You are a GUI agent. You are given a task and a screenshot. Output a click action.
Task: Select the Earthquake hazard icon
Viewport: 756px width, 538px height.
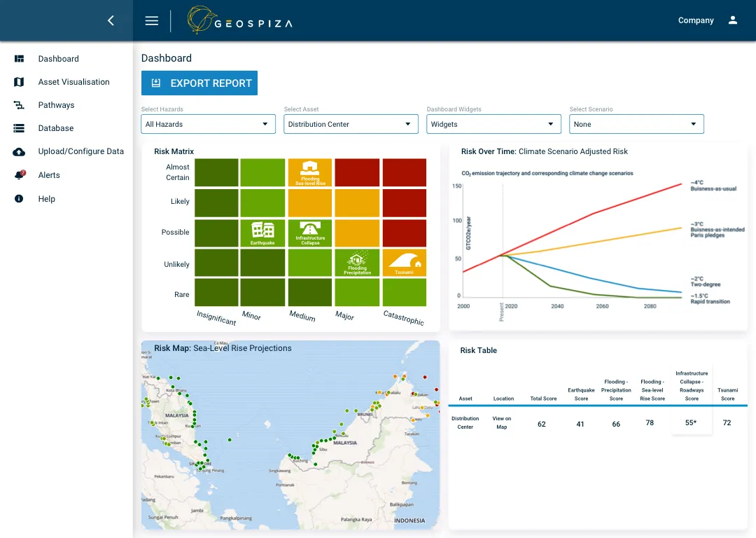tap(262, 233)
